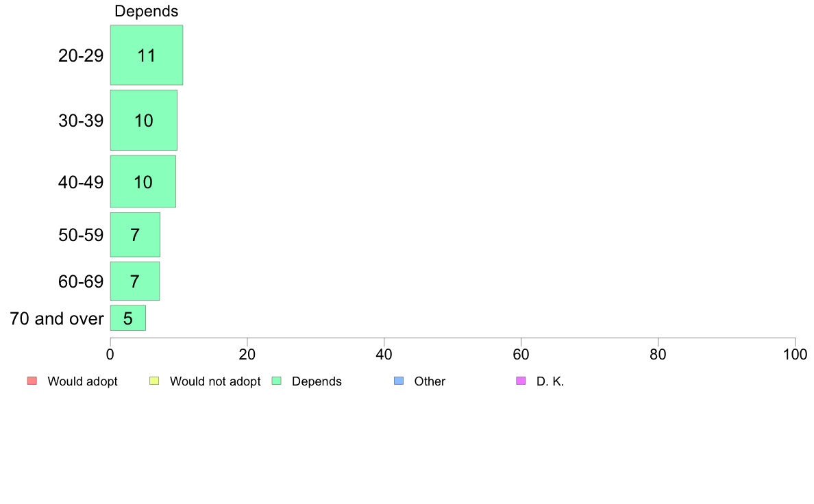
Task: Click the Would adopt legend label
Action: tap(82, 381)
